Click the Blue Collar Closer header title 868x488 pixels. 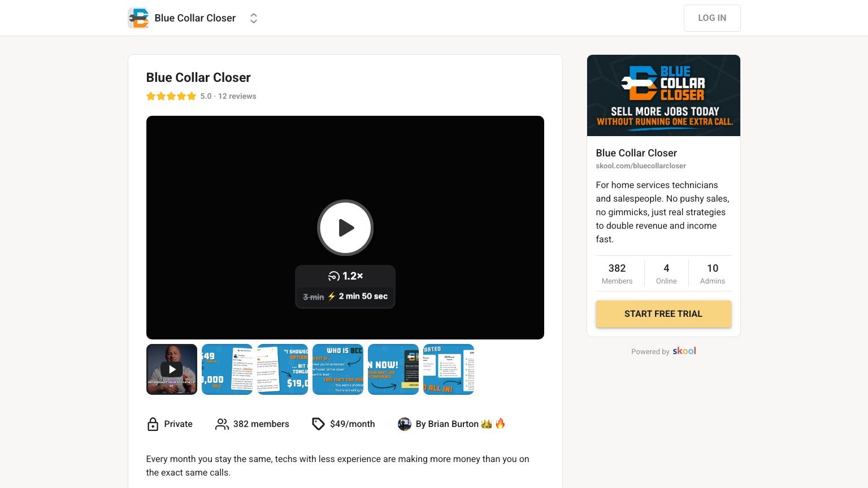pyautogui.click(x=195, y=18)
